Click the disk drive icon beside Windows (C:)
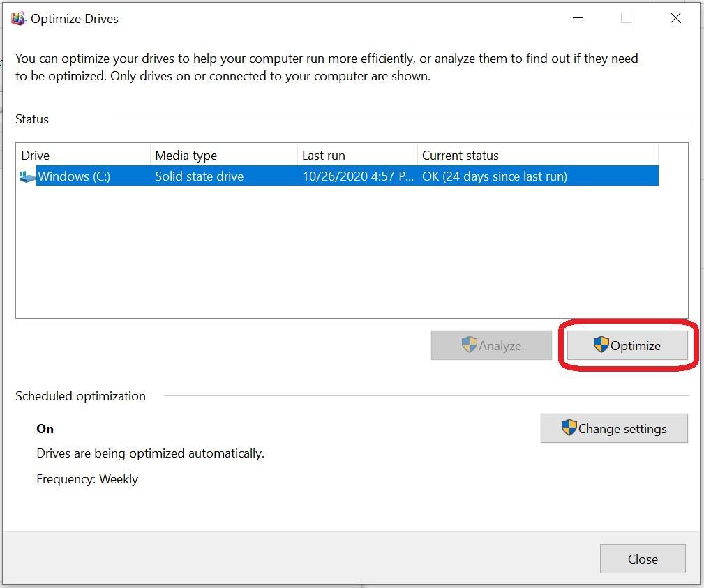This screenshot has width=704, height=588. [27, 176]
